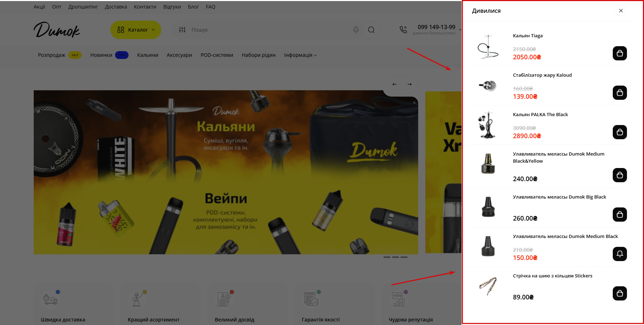Open the Набори рідин category
This screenshot has height=325, width=644.
258,55
